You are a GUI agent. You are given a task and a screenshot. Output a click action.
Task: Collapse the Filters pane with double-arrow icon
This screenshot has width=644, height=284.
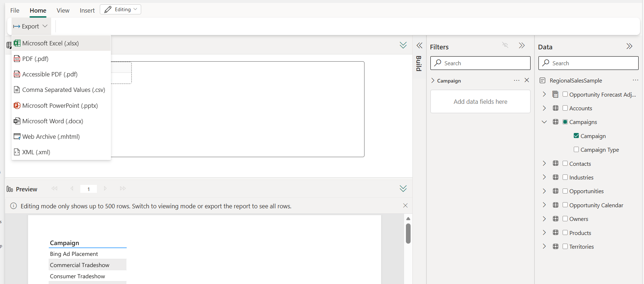(x=522, y=45)
